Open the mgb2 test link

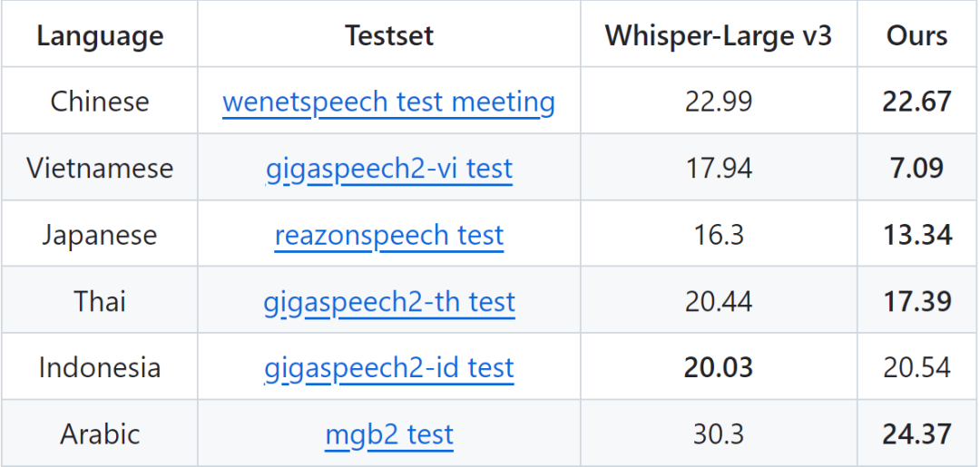(x=388, y=434)
